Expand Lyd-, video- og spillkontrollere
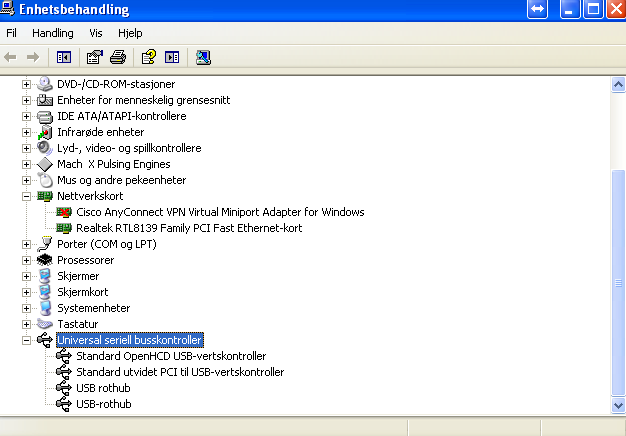 click(x=26, y=148)
